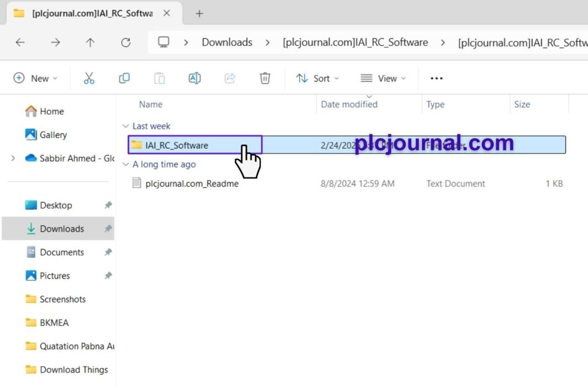Open Downloads from the sidebar
The height and width of the screenshot is (388, 588).
pyautogui.click(x=62, y=228)
